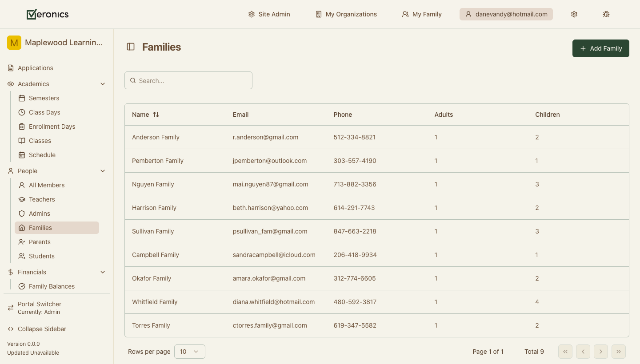
Task: Collapse the People section chevron
Action: [103, 171]
